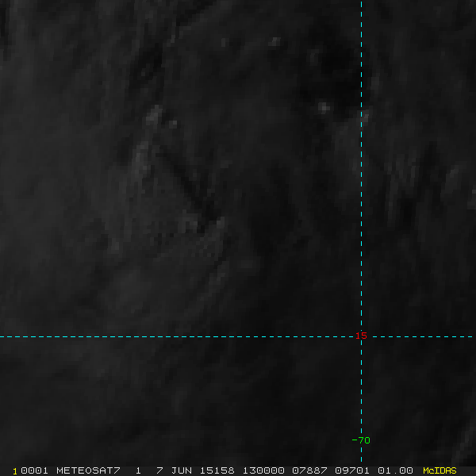Click the bright cloud spot left of the vertical grid line
Screen dimensions: 476x476
click(324, 107)
